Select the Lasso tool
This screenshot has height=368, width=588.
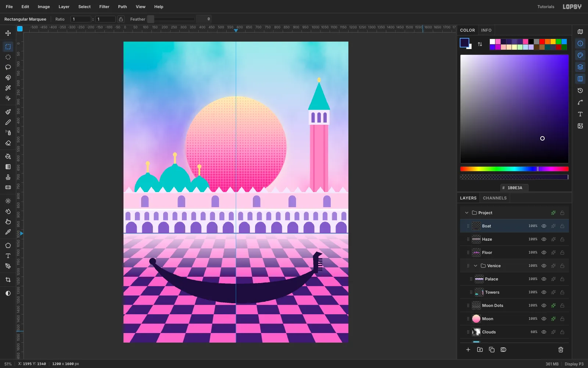(x=8, y=67)
